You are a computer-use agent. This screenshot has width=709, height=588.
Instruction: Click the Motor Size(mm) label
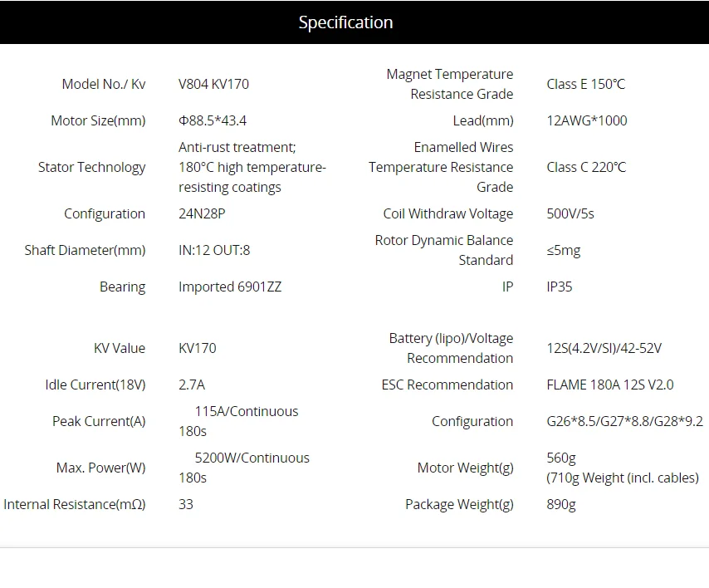[x=98, y=120]
